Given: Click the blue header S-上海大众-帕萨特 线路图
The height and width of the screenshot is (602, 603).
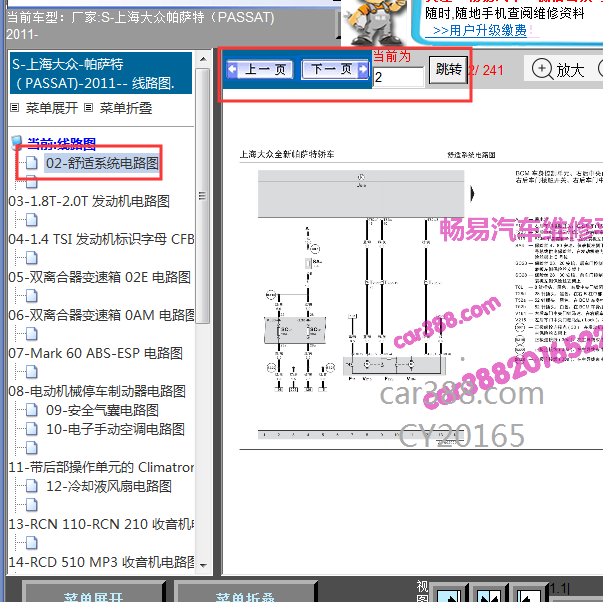Looking at the screenshot, I should click(100, 73).
